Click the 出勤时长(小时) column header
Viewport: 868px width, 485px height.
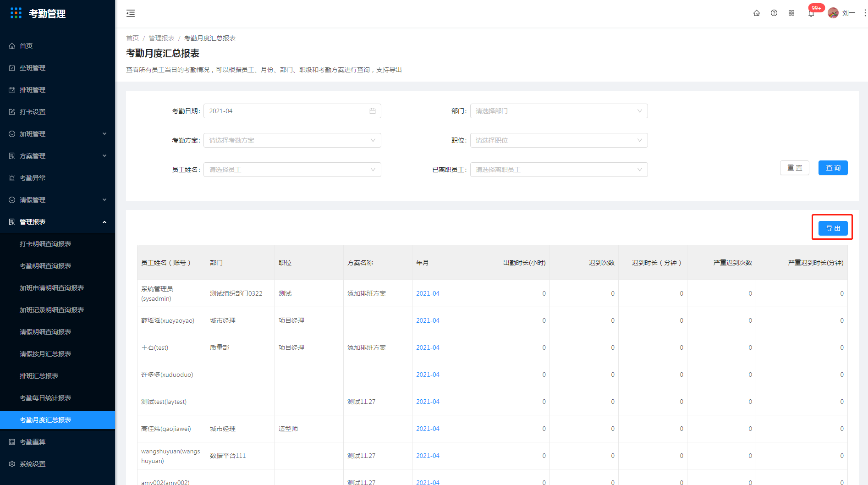click(515, 263)
